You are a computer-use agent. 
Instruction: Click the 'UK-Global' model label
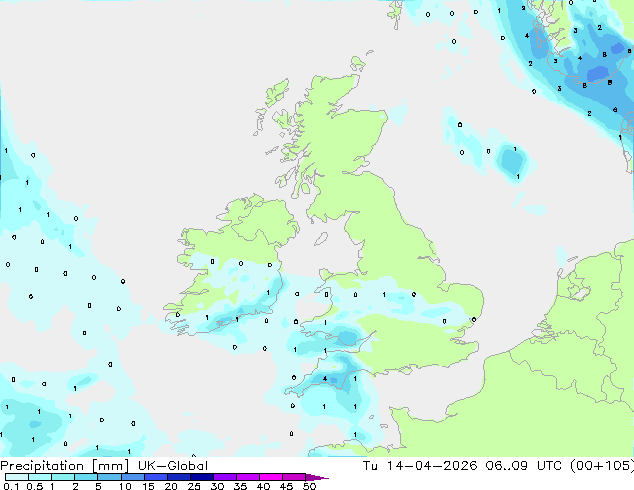click(173, 466)
